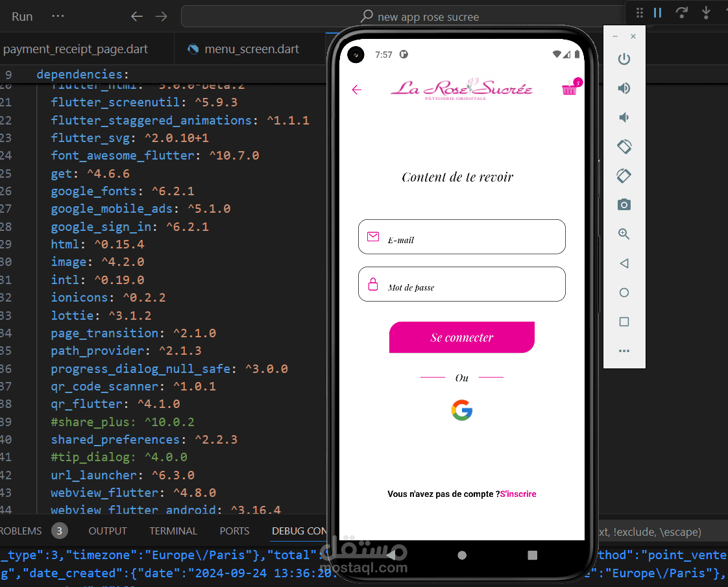The height and width of the screenshot is (587, 728).
Task: Click the flutter_staggered_animations dependency line
Action: [180, 120]
